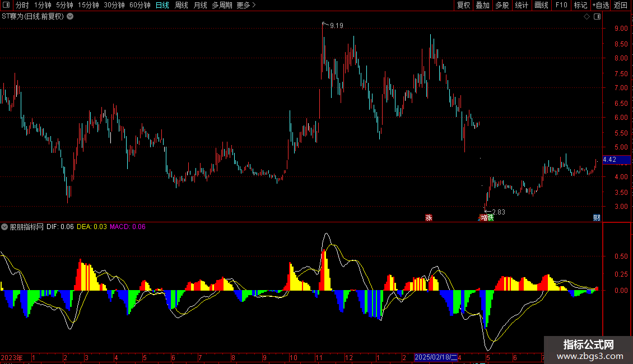Click the 叠加 overlay button
Viewport: 633px width, 364px height.
[483, 5]
